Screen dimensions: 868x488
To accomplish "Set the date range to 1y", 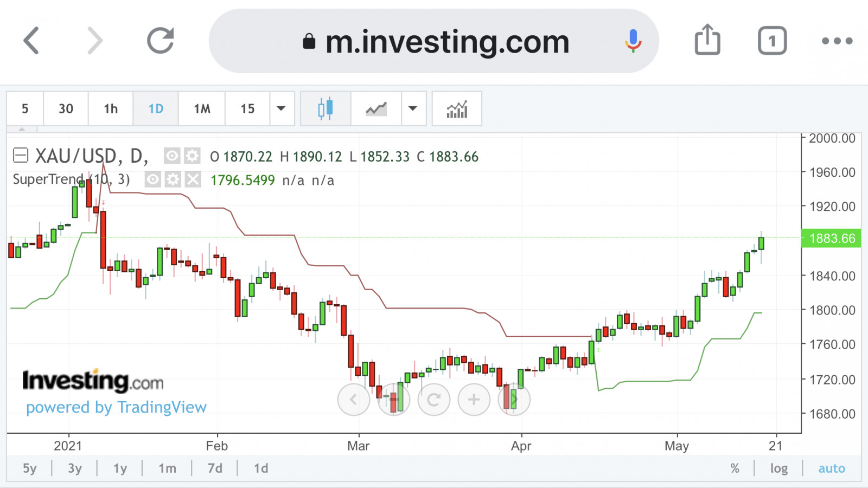I will 120,468.
